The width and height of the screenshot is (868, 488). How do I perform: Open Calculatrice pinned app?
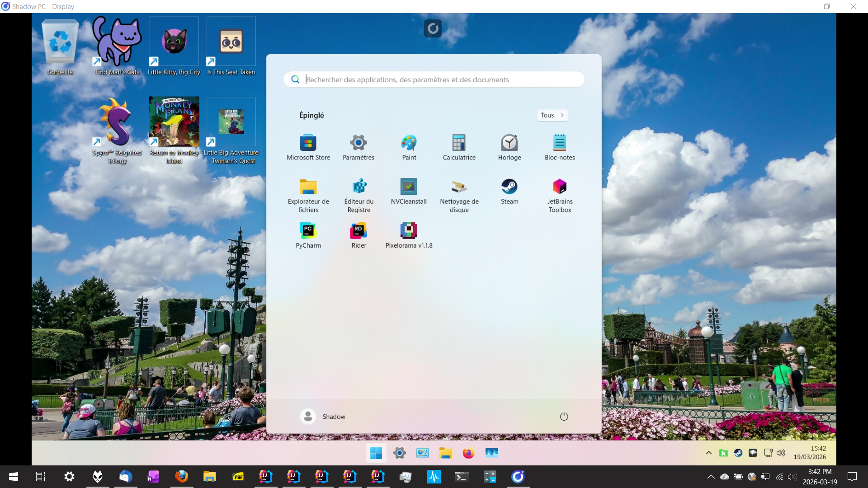459,144
